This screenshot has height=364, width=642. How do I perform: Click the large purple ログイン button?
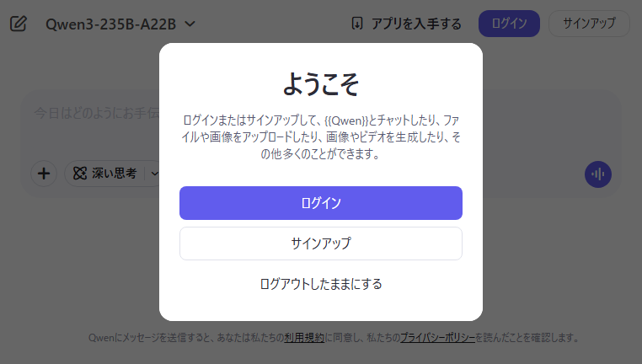321,203
